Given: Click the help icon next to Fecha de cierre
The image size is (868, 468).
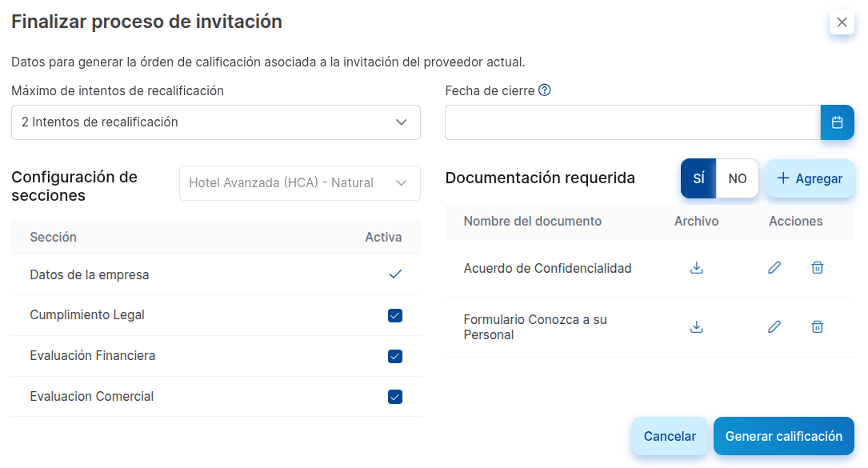Looking at the screenshot, I should pyautogui.click(x=545, y=90).
